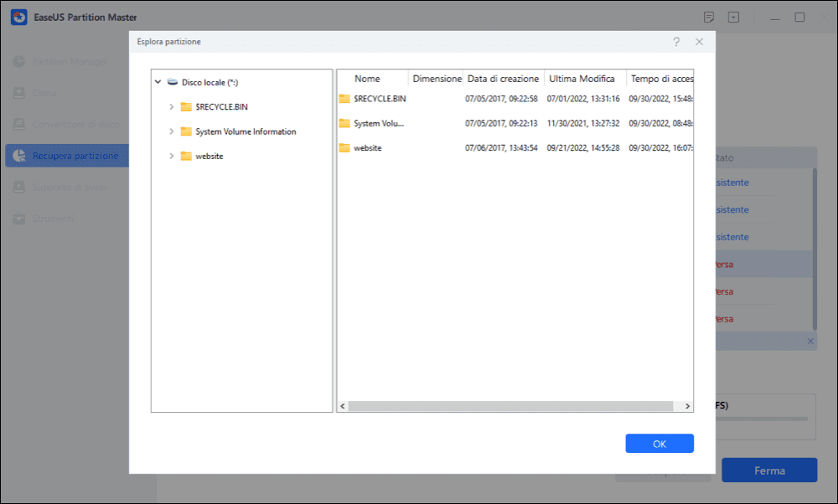The height and width of the screenshot is (504, 838).
Task: Open the feedback note icon in title bar
Action: (x=709, y=18)
